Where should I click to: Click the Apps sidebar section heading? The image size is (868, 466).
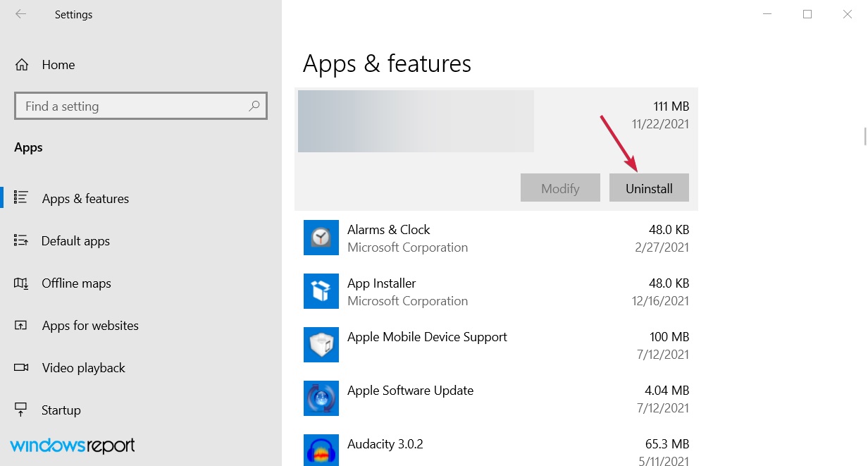point(28,147)
